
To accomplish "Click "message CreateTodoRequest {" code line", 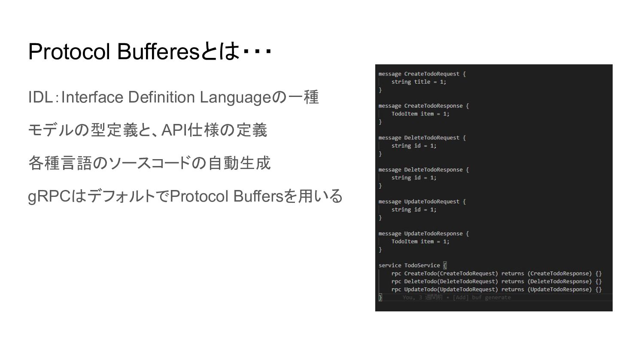I will [x=422, y=74].
